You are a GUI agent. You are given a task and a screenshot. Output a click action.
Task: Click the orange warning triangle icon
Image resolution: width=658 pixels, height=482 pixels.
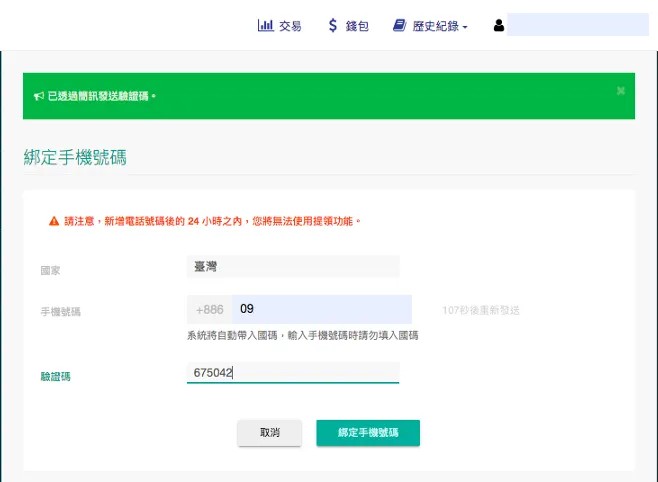pos(54,221)
